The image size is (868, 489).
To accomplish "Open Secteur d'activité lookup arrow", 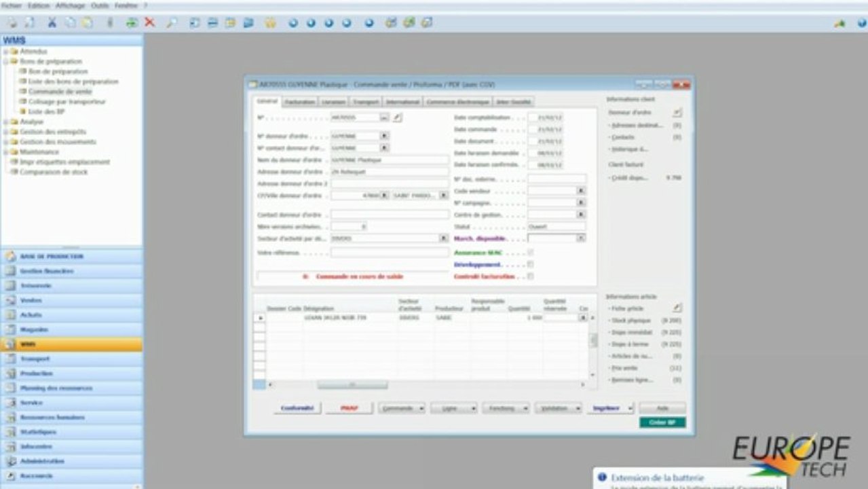I will 444,238.
